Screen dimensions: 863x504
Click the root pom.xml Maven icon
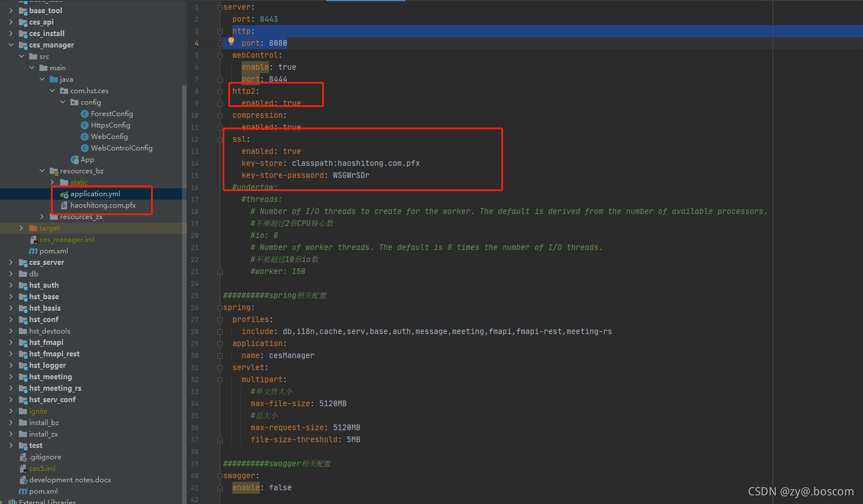coord(23,491)
